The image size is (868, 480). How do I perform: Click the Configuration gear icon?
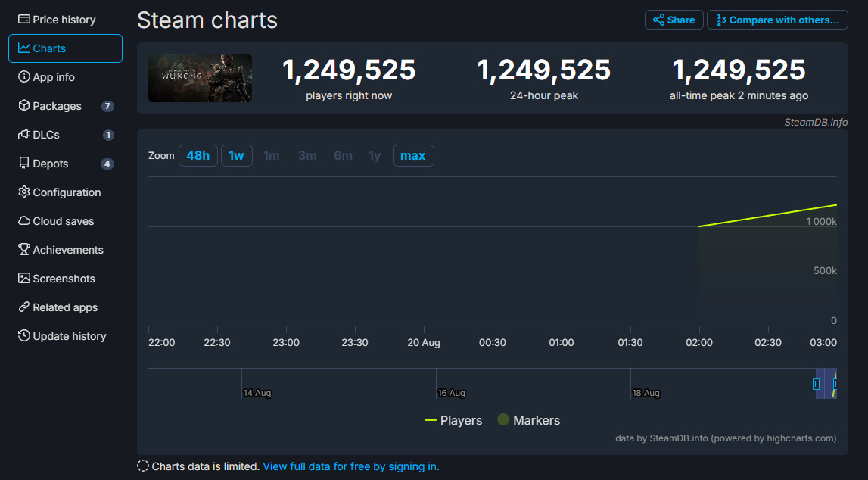(23, 192)
